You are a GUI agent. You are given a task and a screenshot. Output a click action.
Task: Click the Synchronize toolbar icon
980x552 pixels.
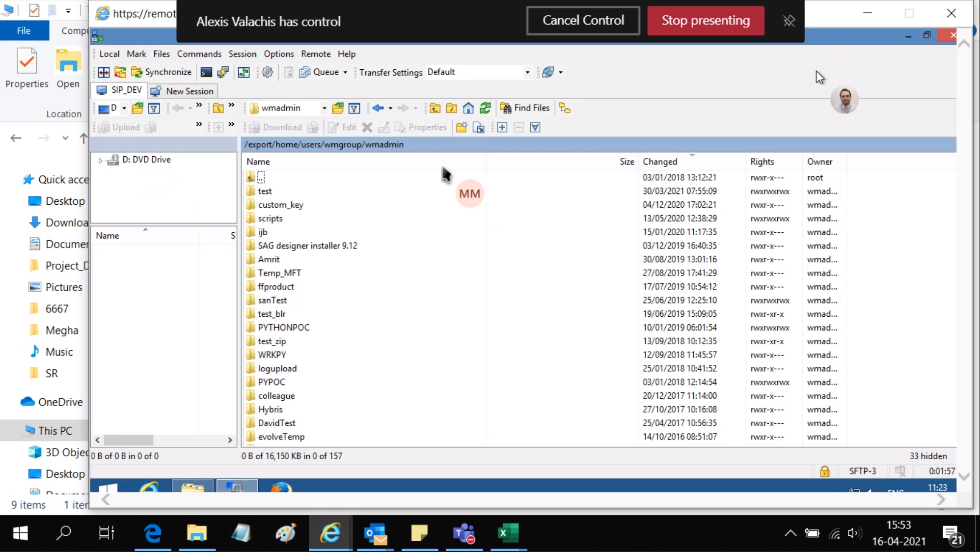[162, 72]
